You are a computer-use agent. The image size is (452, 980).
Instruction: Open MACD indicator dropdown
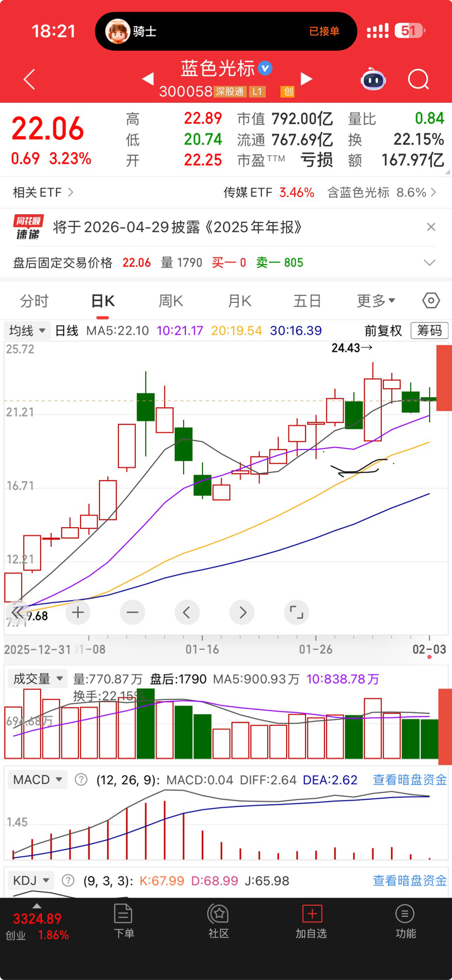coord(38,779)
